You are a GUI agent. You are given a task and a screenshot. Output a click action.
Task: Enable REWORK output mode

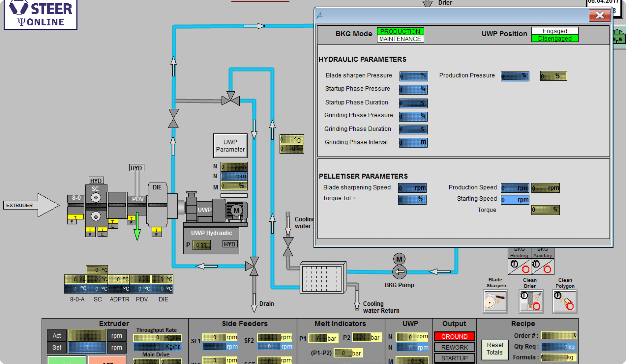point(454,347)
